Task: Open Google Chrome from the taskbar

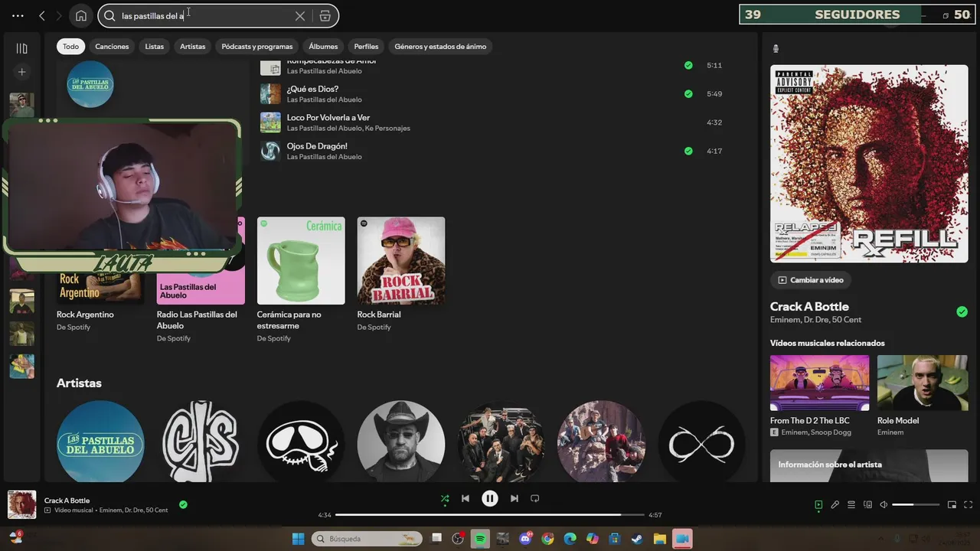Action: click(x=547, y=539)
